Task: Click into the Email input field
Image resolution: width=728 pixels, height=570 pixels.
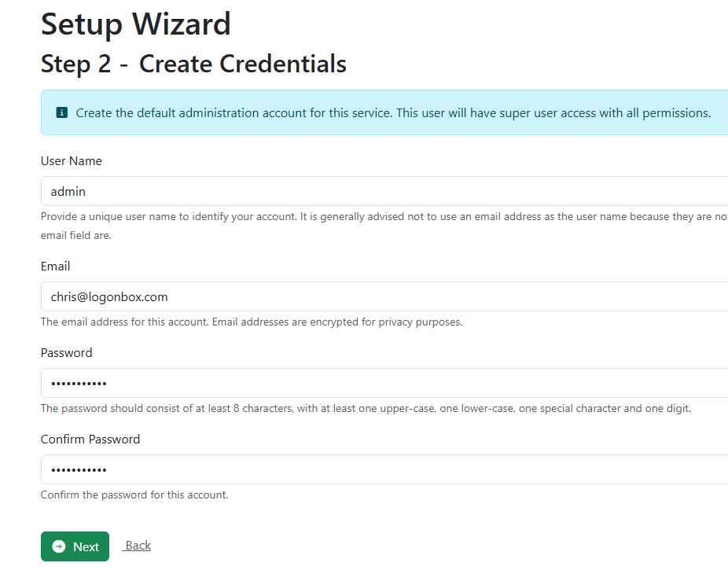Action: (384, 296)
